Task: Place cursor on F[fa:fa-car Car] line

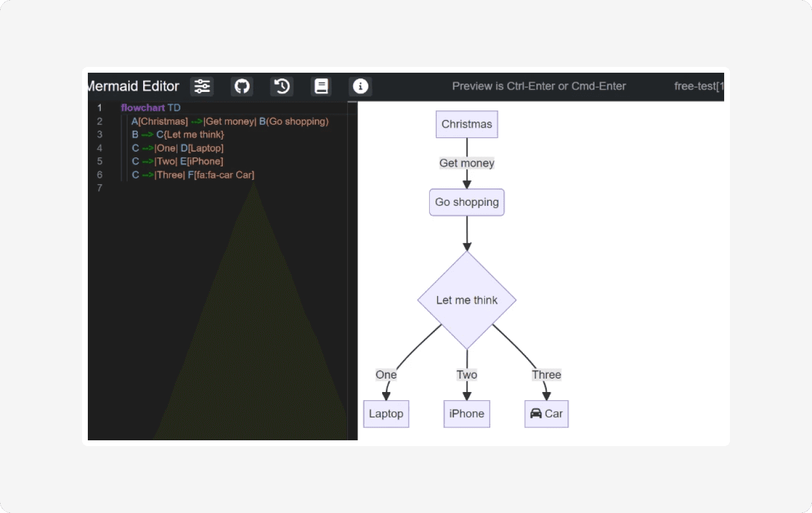Action: 193,174
